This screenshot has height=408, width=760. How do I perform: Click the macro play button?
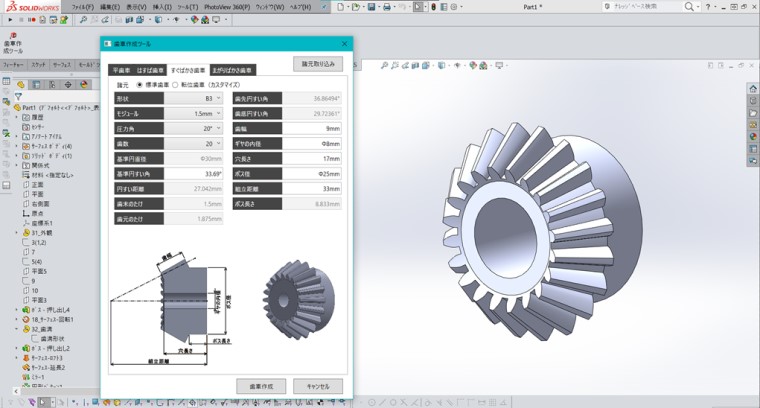click(10, 20)
